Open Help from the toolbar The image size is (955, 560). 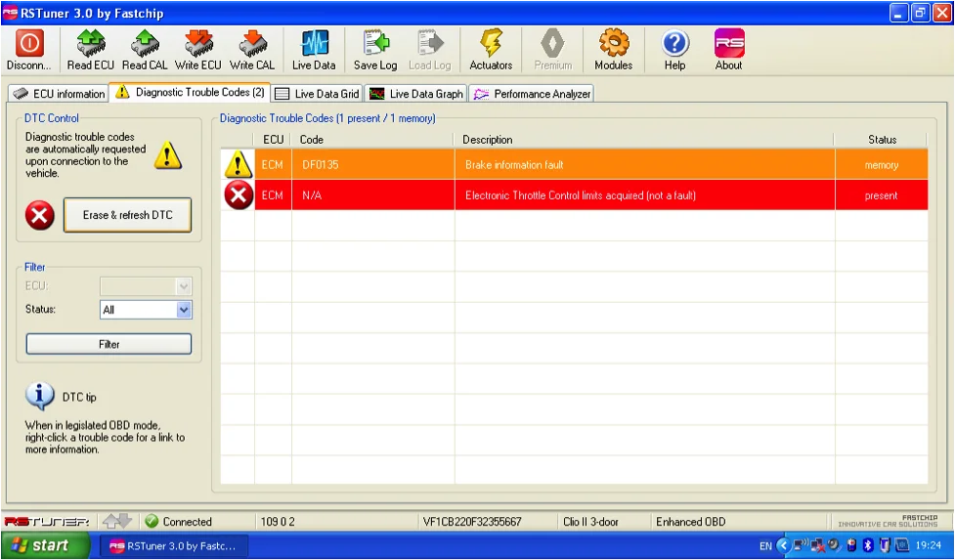pos(674,50)
